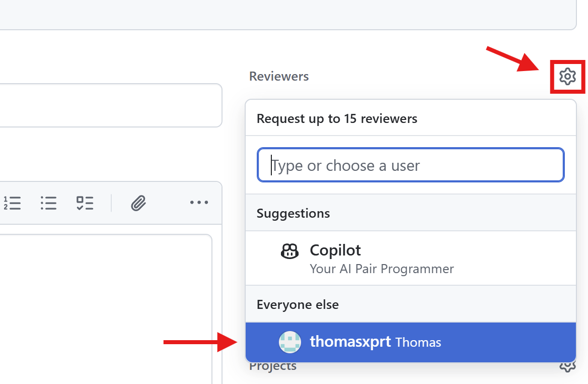Open the Projects gear settings

tap(567, 367)
